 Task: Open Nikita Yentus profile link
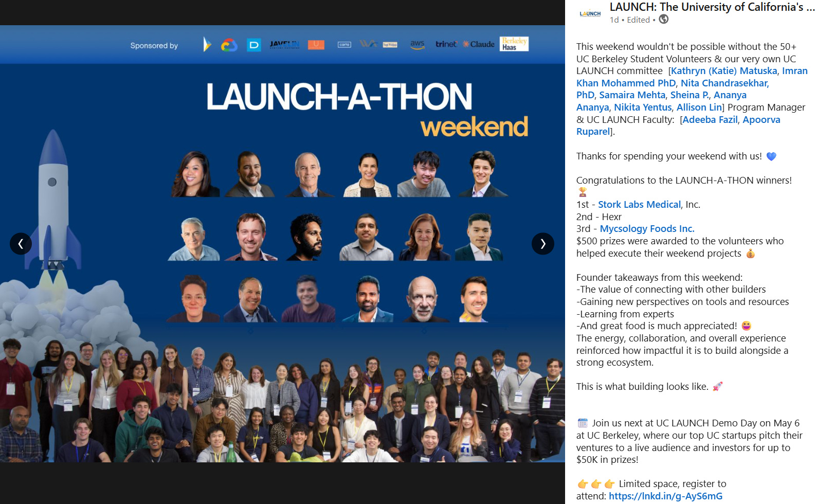[643, 107]
